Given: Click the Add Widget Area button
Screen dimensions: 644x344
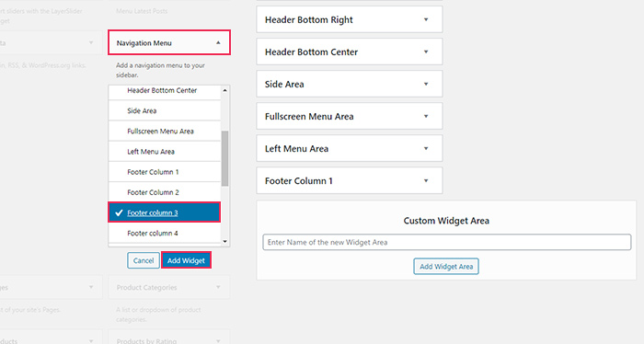Looking at the screenshot, I should pyautogui.click(x=446, y=267).
